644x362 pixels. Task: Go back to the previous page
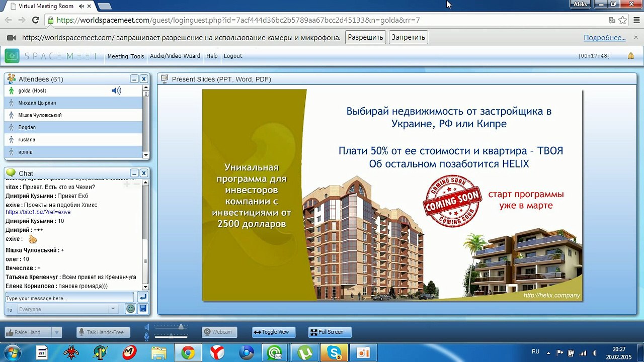coord(8,20)
